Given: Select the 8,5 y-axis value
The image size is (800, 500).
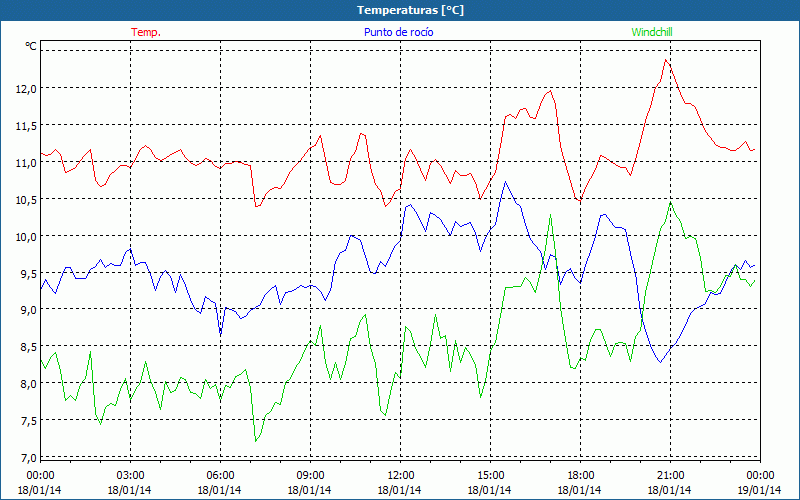Looking at the screenshot, I should coord(29,347).
